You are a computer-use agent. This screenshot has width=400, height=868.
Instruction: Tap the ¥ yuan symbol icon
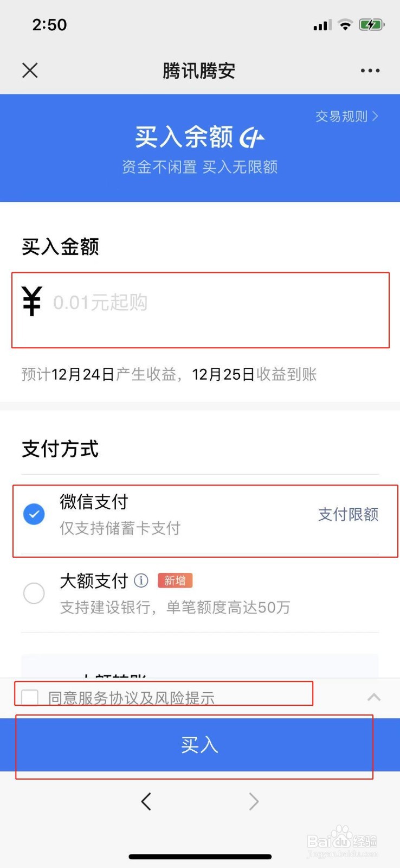32,301
